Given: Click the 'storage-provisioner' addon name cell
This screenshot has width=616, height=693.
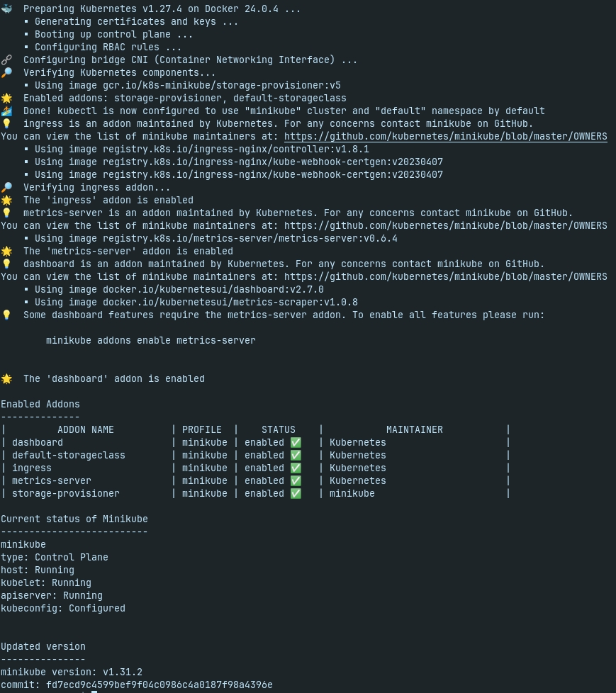Looking at the screenshot, I should click(66, 494).
